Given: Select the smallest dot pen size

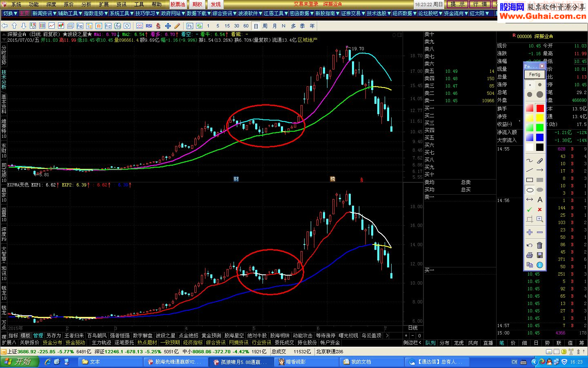Looking at the screenshot, I should click(x=530, y=85).
